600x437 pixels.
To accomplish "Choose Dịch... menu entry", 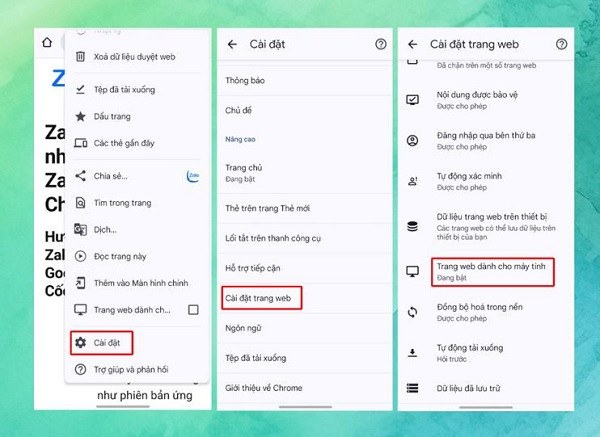I will pos(137,230).
